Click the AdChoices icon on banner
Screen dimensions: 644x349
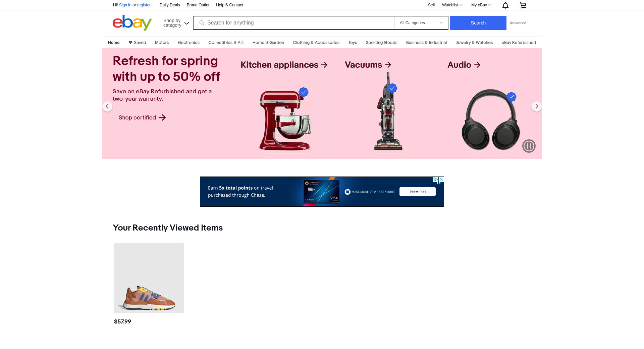(x=436, y=180)
